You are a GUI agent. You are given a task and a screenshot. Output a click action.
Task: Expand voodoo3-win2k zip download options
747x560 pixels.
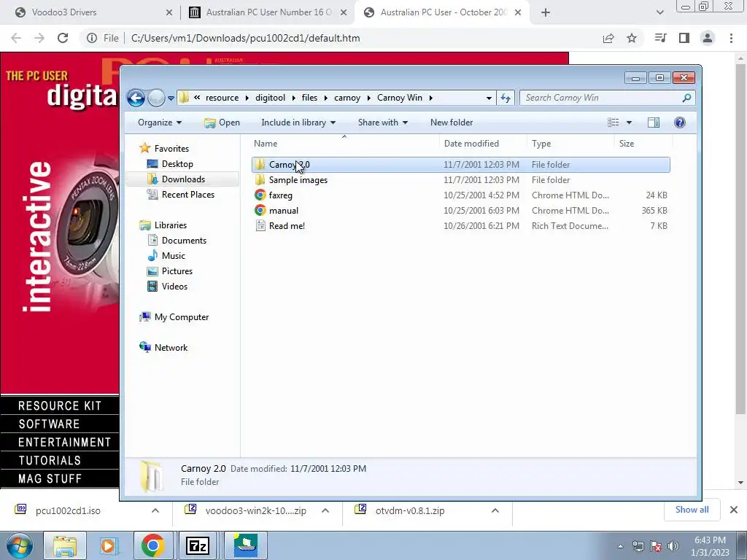pos(325,510)
